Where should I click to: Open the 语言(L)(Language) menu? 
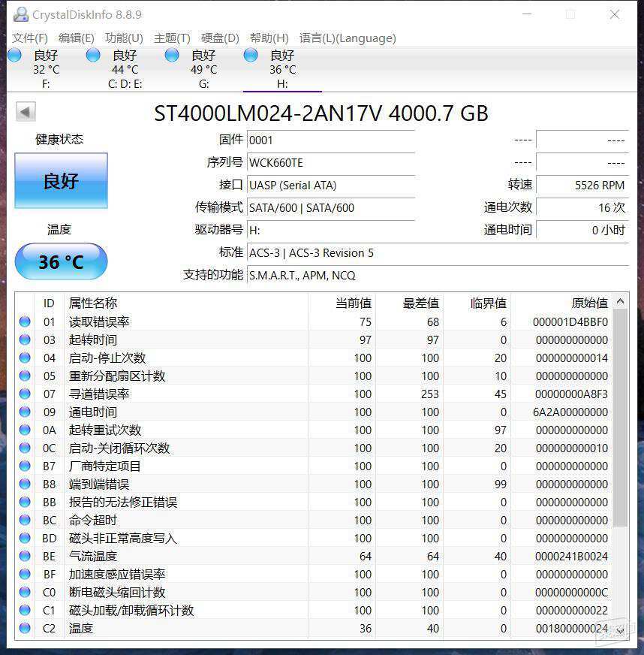[348, 38]
